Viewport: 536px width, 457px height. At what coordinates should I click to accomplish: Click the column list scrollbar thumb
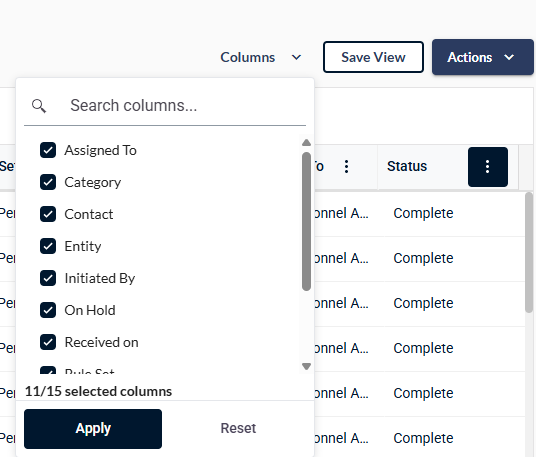(x=307, y=221)
